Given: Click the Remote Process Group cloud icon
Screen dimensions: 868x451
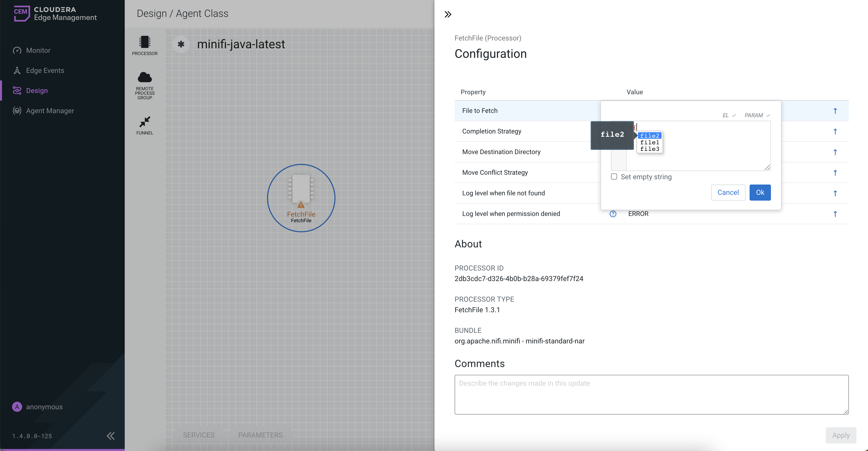Looking at the screenshot, I should 145,77.
